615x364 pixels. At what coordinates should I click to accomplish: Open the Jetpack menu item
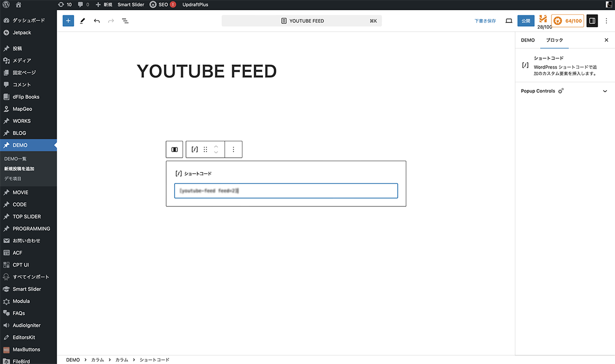point(22,33)
